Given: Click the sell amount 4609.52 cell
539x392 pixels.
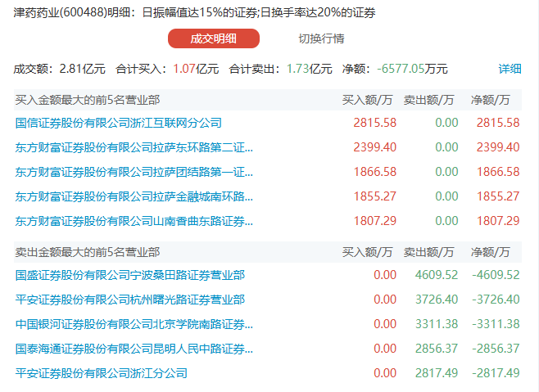Looking at the screenshot, I should pyautogui.click(x=437, y=275).
